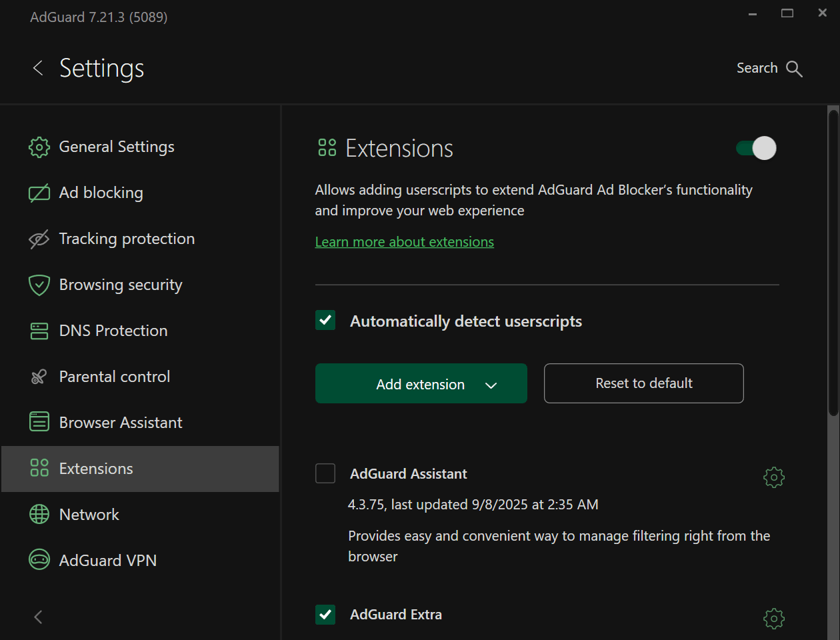The image size is (840, 640).
Task: Open AdGuard Extra settings gear
Action: pyautogui.click(x=774, y=619)
